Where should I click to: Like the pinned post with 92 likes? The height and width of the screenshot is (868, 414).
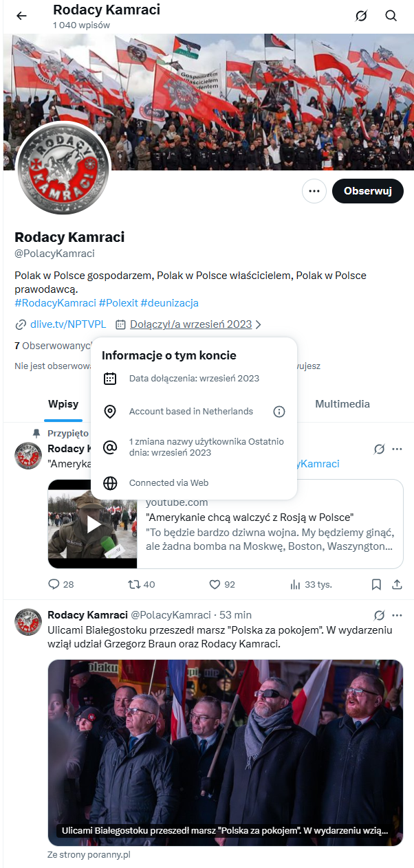215,584
